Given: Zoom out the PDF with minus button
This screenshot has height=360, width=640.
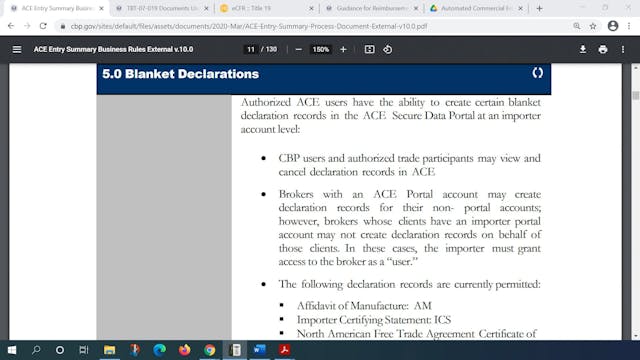Looking at the screenshot, I should (x=298, y=49).
